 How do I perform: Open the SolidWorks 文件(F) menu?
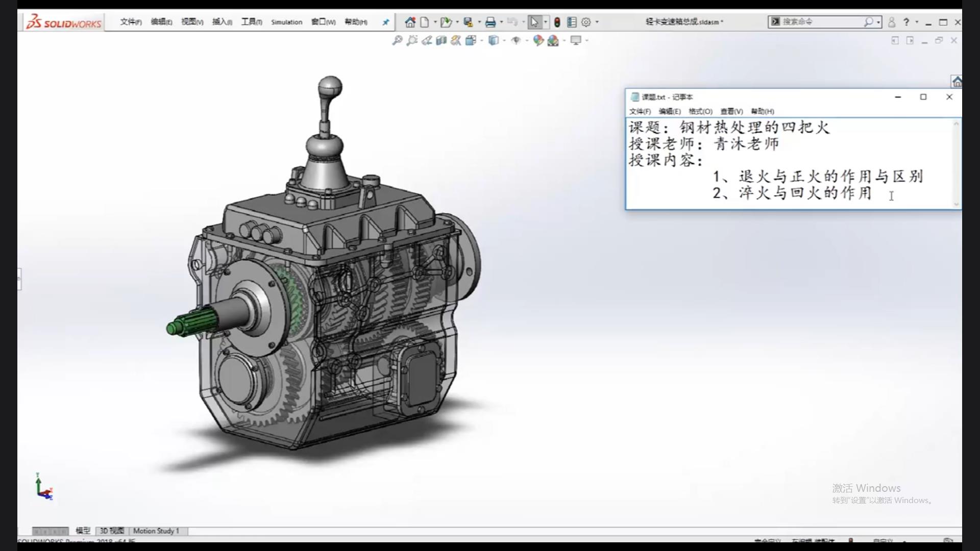tap(131, 22)
